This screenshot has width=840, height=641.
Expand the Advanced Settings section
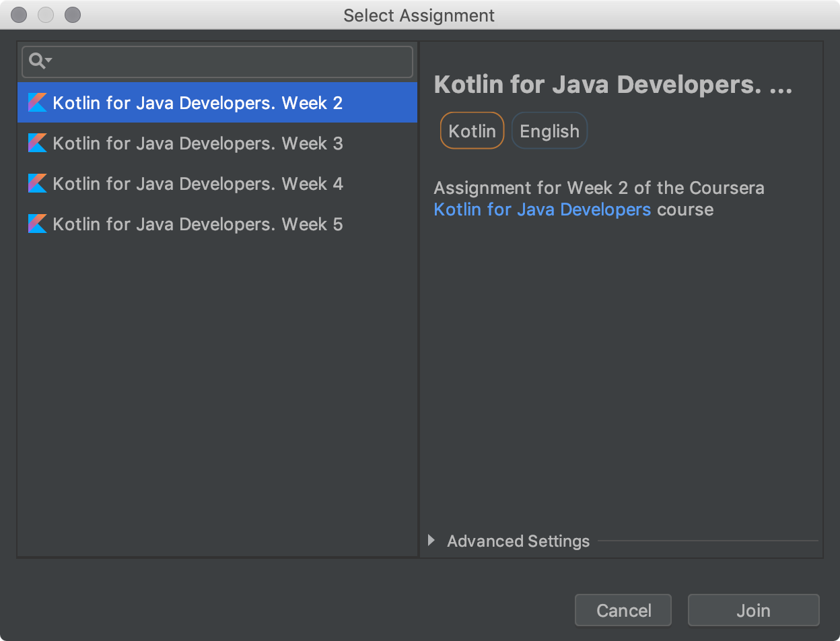pos(431,540)
